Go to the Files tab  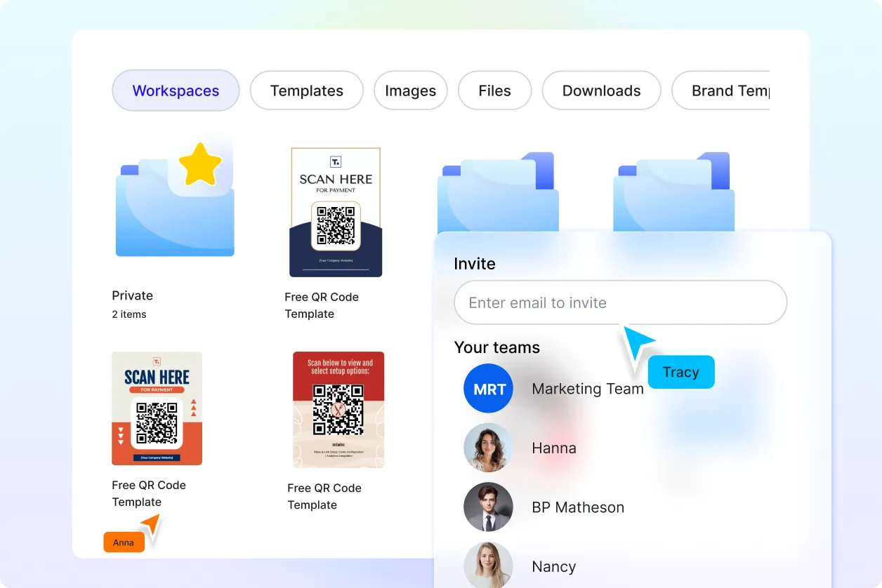495,91
